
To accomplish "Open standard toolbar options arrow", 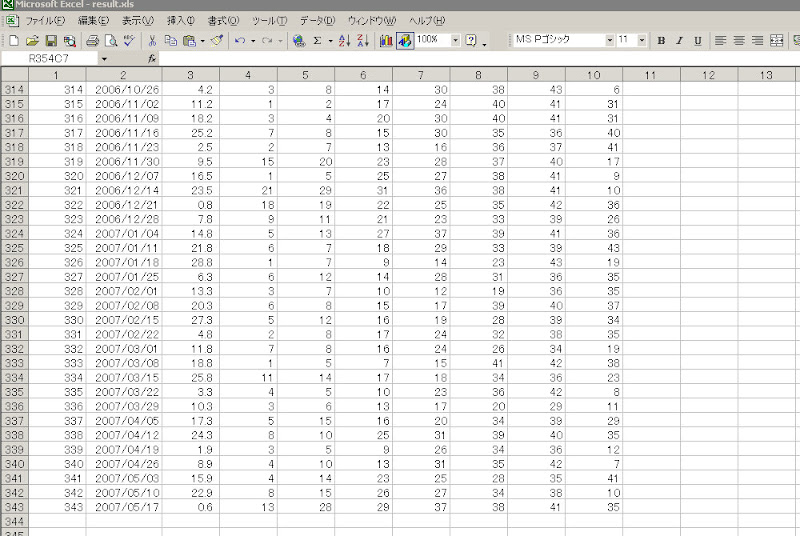I will tap(484, 43).
